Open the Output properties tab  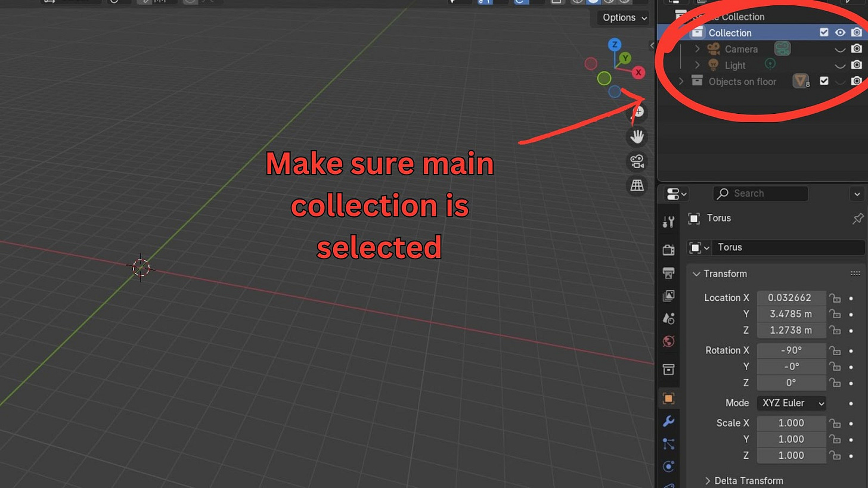(x=668, y=273)
